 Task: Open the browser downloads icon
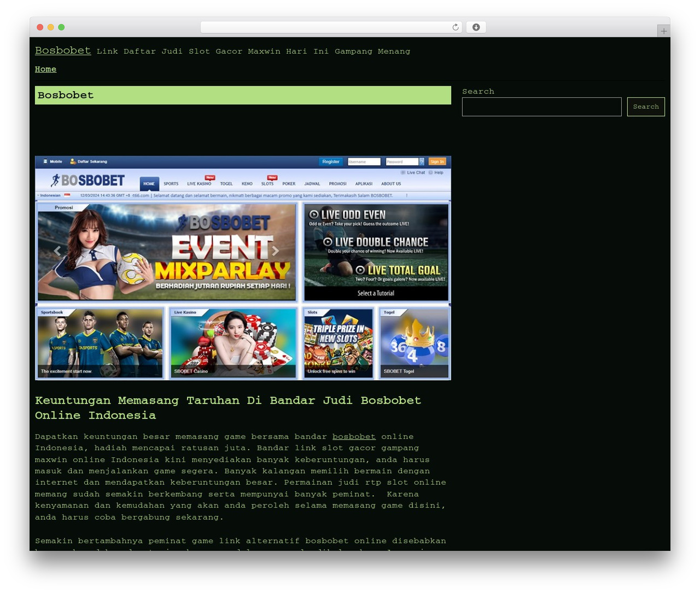(x=476, y=27)
